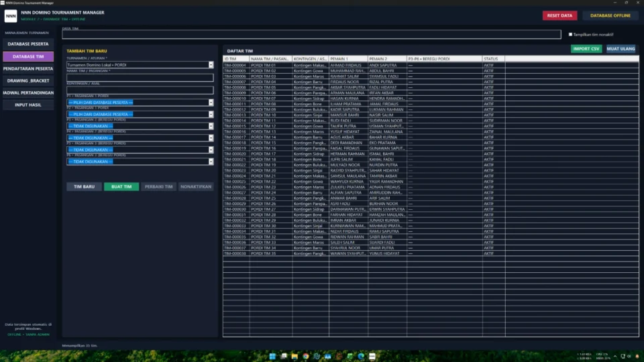Select row PORDI TIM 02
The image size is (644, 362).
[x=431, y=70]
